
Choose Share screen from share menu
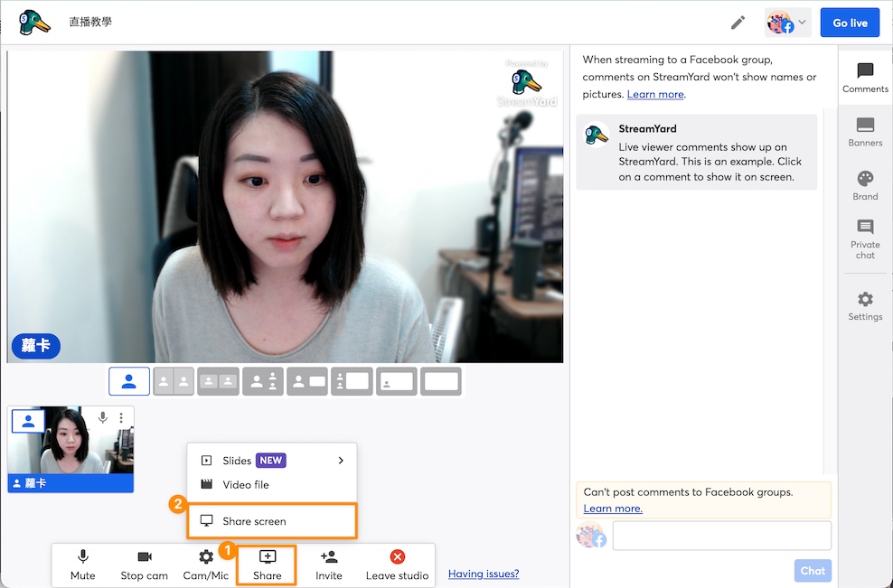[272, 521]
